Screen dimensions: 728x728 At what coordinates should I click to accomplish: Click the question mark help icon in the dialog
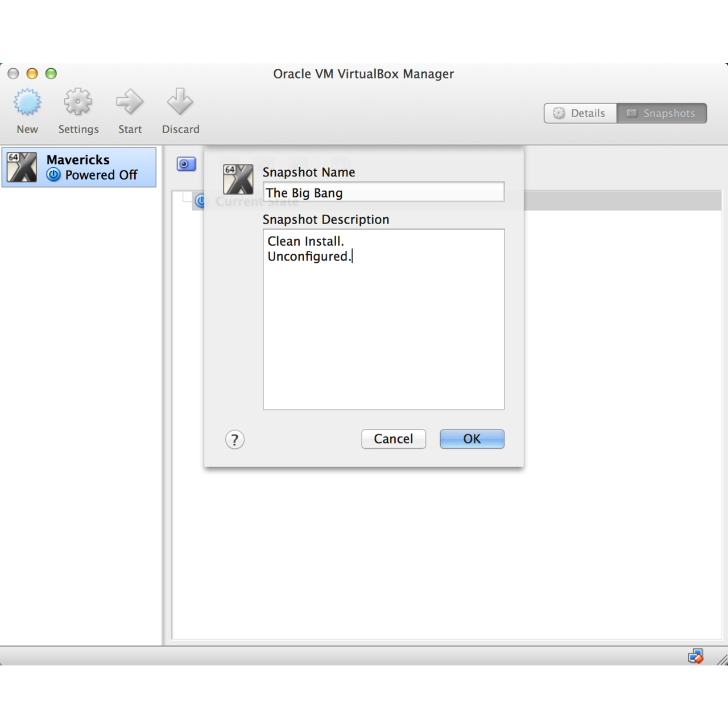(234, 439)
